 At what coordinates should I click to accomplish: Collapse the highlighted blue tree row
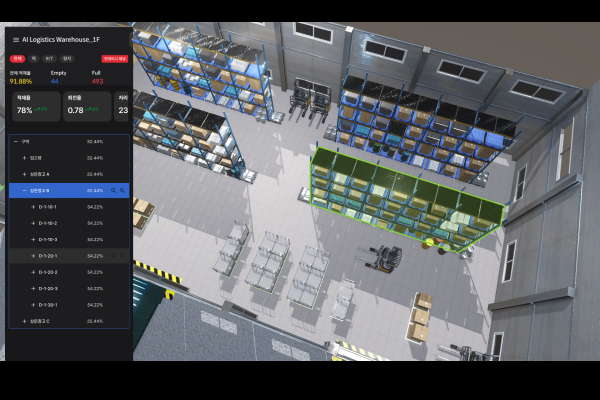pyautogui.click(x=24, y=190)
